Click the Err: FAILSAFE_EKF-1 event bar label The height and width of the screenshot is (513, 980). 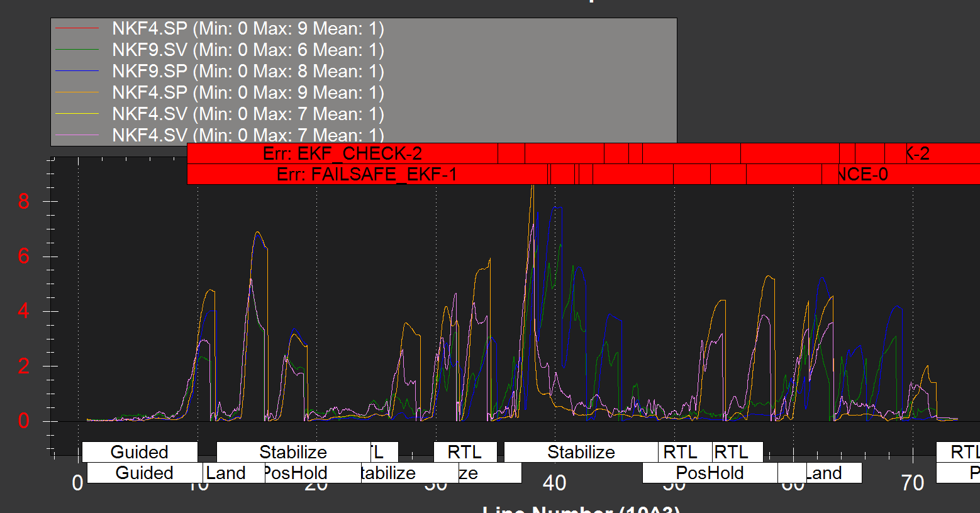pos(367,174)
